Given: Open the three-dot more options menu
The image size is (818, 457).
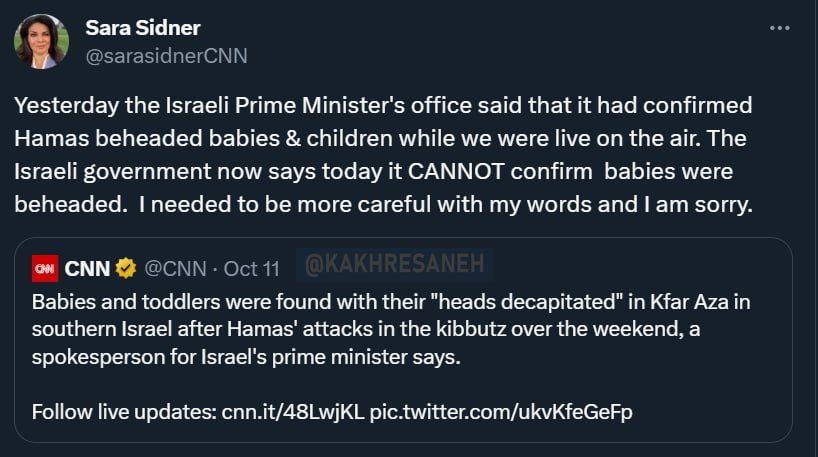Looking at the screenshot, I should pyautogui.click(x=780, y=28).
